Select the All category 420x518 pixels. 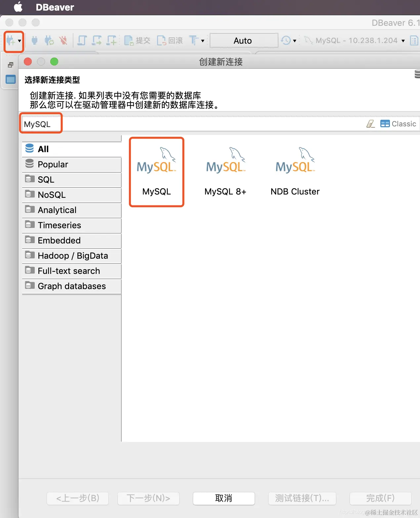[72, 149]
